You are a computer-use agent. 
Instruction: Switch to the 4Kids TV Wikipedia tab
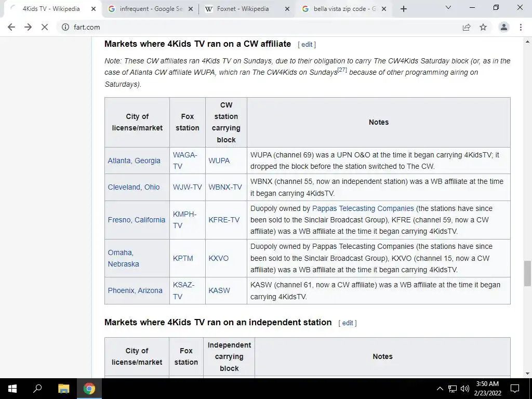coord(51,9)
